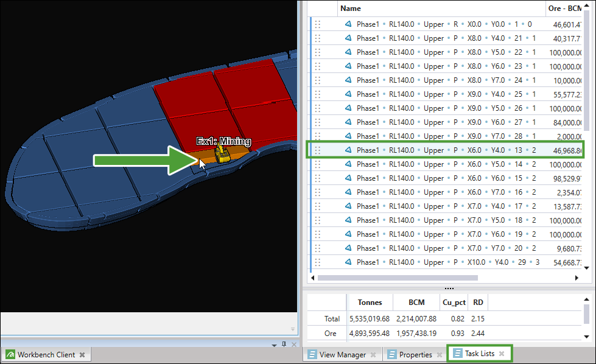Image resolution: width=596 pixels, height=364 pixels.
Task: Click the Workbench Client tab icon
Action: [x=10, y=354]
